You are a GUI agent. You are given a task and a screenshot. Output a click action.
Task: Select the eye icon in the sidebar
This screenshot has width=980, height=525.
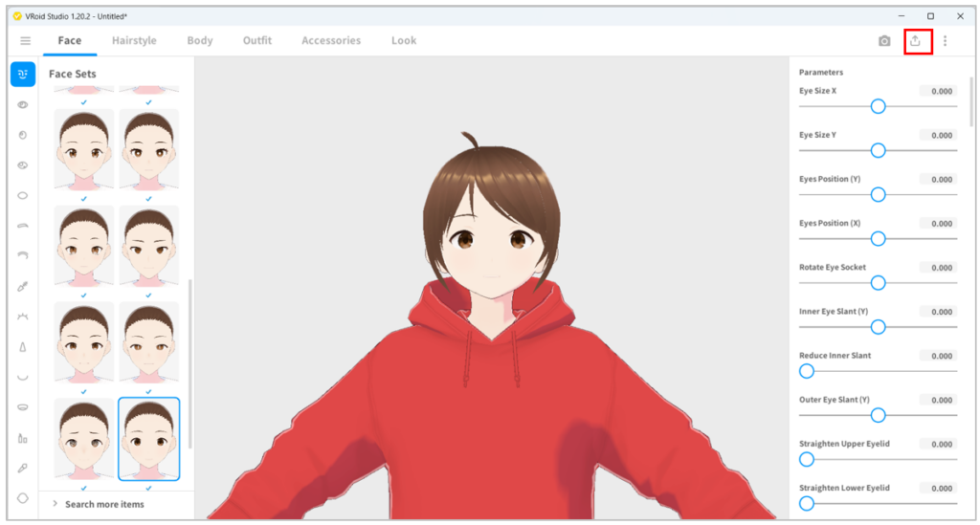tap(23, 105)
